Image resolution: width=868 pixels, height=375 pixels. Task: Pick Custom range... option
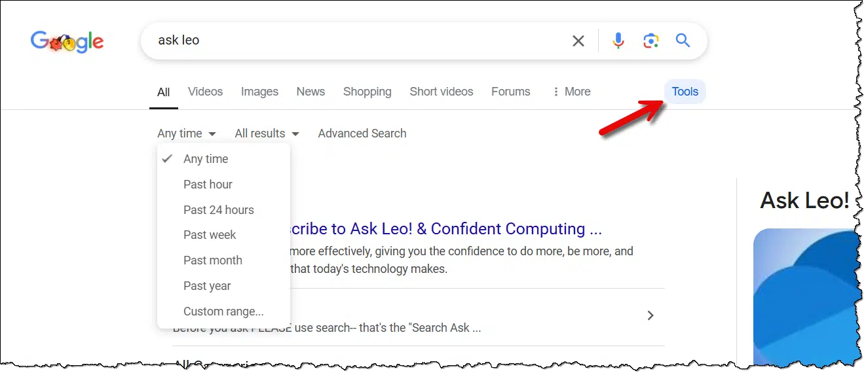click(x=223, y=312)
